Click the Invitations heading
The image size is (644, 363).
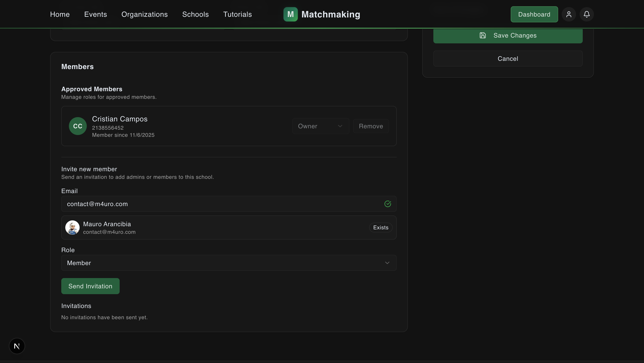tap(76, 306)
